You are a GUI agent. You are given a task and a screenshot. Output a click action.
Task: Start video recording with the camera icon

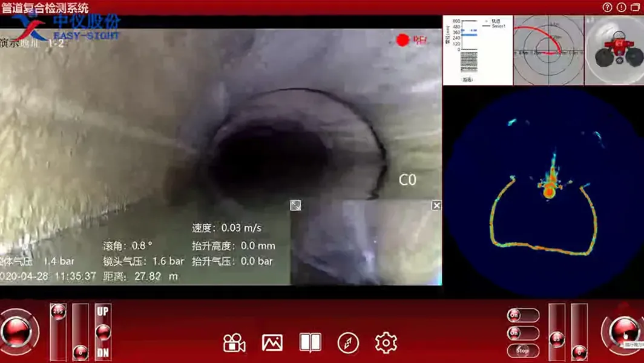[234, 342]
